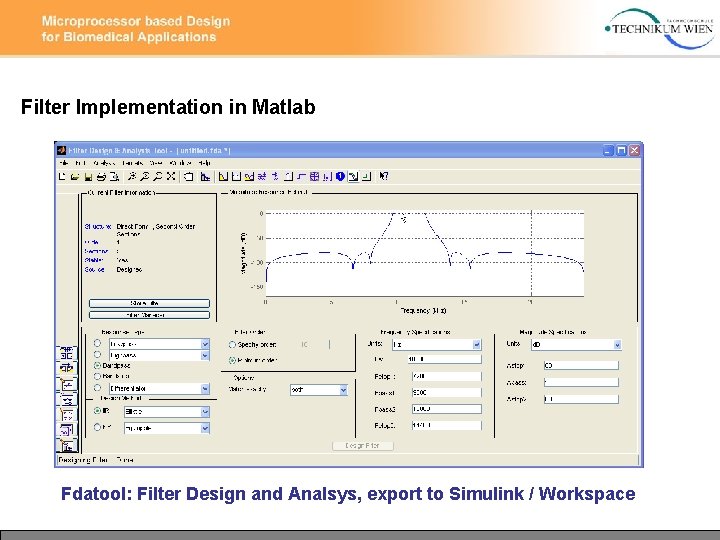
Task: Click the Fs sampling frequency field
Action: pyautogui.click(x=444, y=359)
